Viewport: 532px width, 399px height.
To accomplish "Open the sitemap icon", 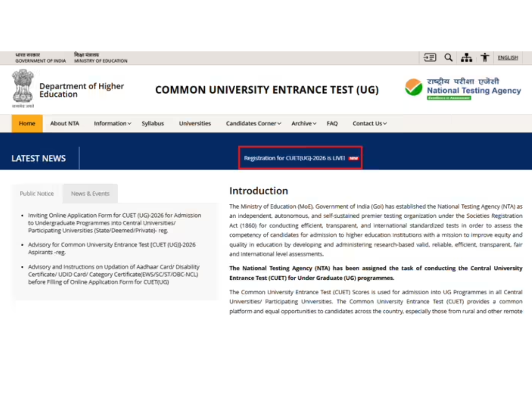I will pyautogui.click(x=466, y=57).
